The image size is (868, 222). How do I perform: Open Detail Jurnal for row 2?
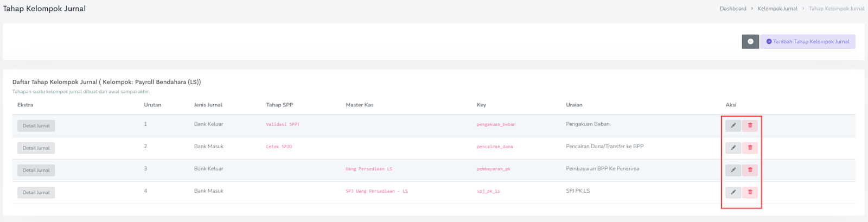[36, 148]
